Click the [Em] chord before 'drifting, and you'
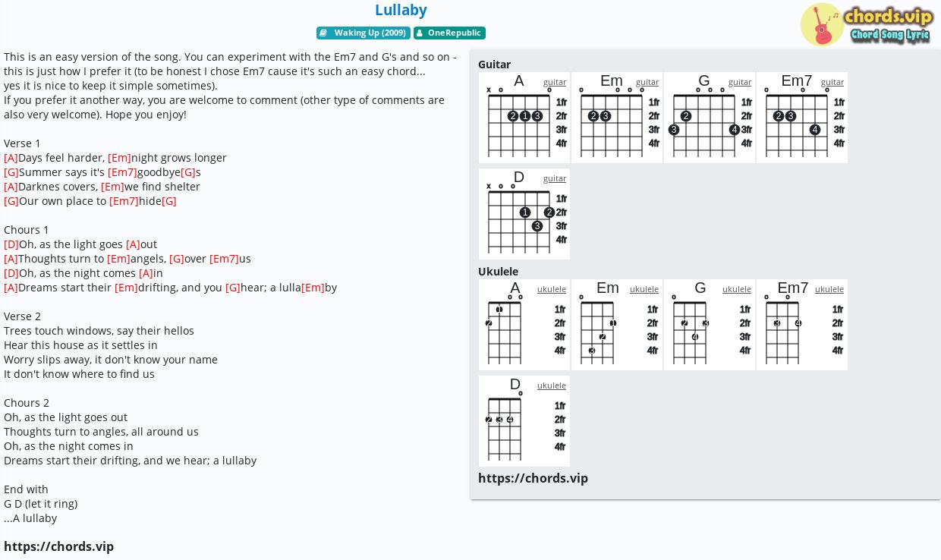Screen dimensions: 941x560 126,288
